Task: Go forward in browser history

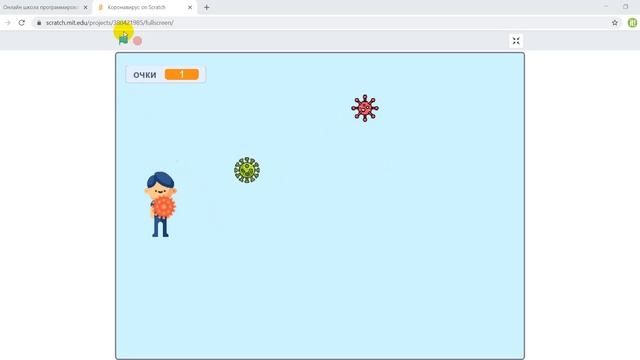Action: pyautogui.click(x=7, y=23)
